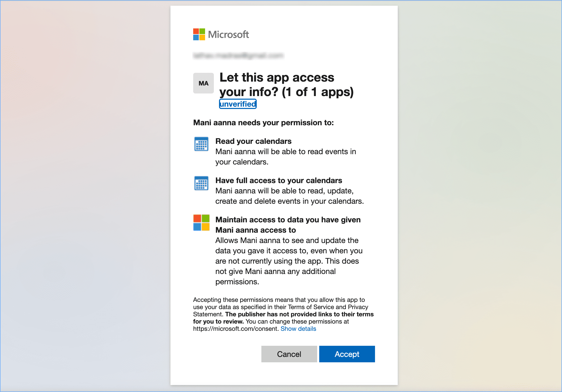Viewport: 562px width, 392px height.
Task: Open the unverified publisher link
Action: pyautogui.click(x=238, y=104)
